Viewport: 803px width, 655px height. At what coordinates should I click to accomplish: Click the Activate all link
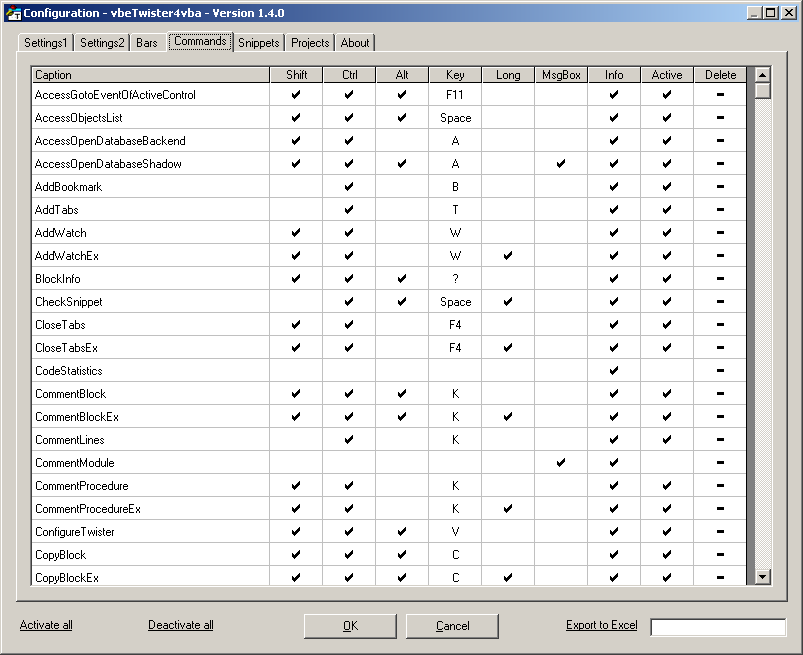point(46,625)
